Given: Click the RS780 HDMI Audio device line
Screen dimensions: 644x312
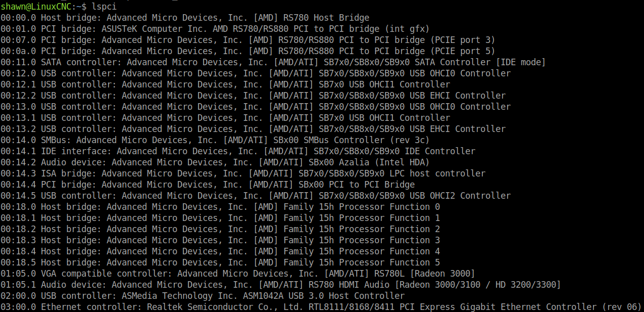Looking at the screenshot, I should [281, 285].
